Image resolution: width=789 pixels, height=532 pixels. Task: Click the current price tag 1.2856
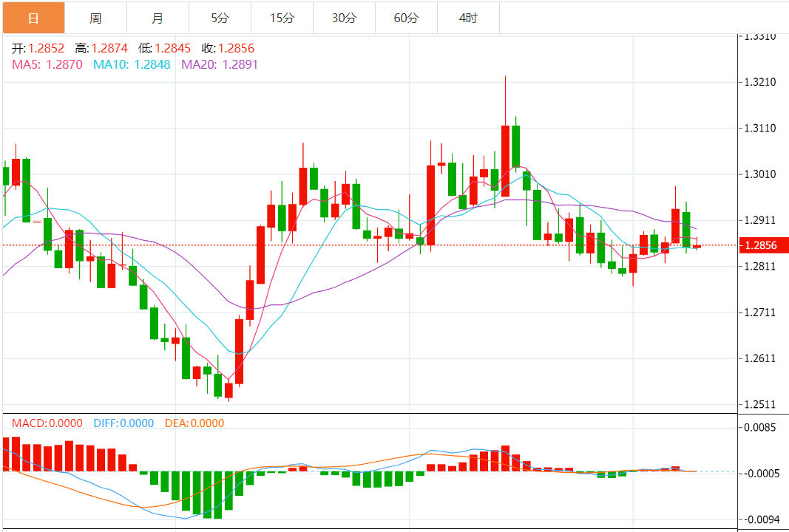(x=763, y=245)
